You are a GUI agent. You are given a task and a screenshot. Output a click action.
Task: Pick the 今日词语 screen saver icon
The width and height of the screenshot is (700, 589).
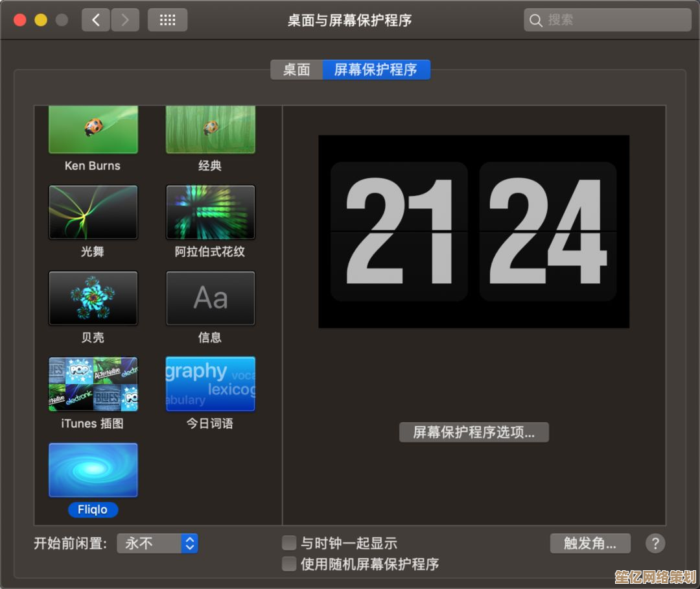pos(210,384)
